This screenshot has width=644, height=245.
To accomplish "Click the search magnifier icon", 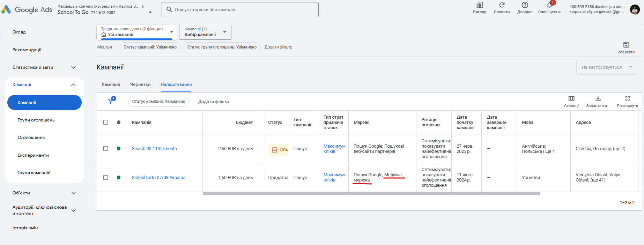I will pyautogui.click(x=169, y=9).
